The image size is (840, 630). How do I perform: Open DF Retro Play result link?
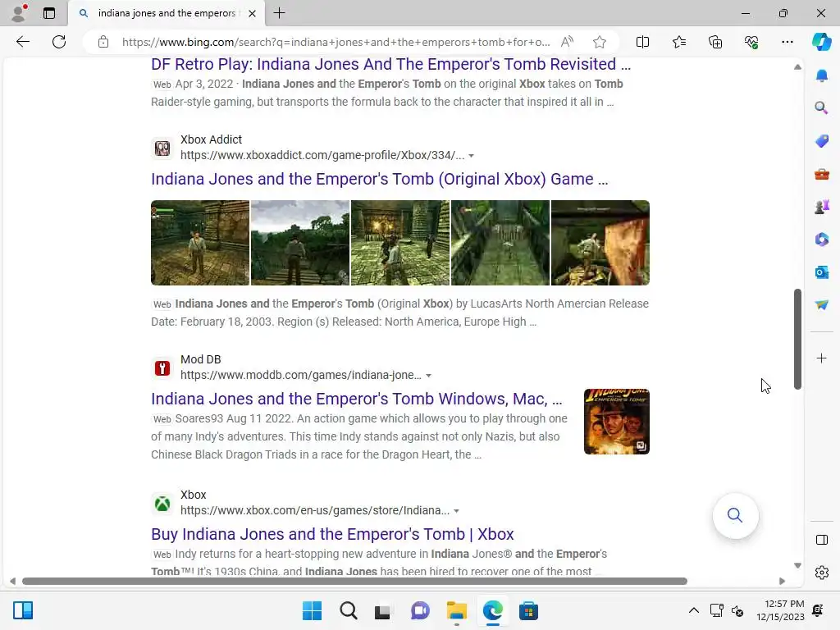(390, 64)
